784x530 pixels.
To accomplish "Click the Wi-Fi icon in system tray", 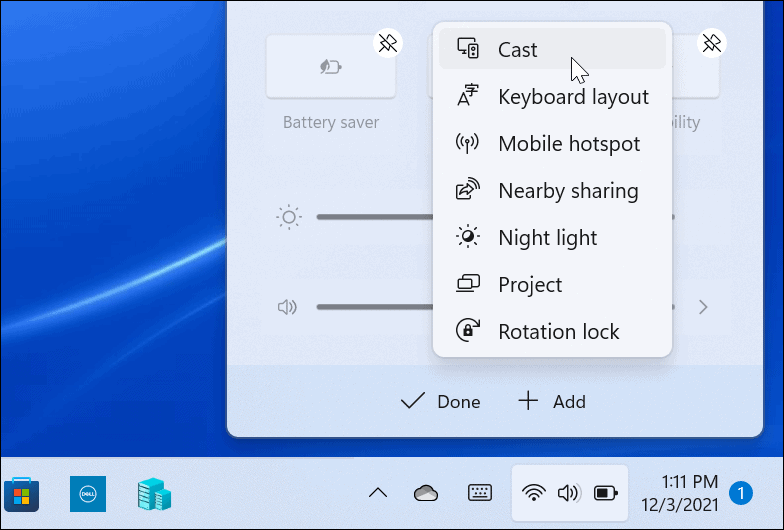I will pos(534,493).
